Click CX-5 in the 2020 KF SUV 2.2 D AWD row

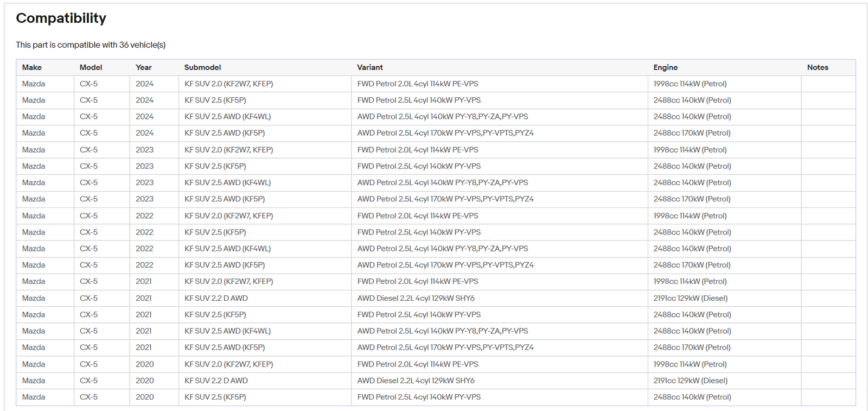89,381
